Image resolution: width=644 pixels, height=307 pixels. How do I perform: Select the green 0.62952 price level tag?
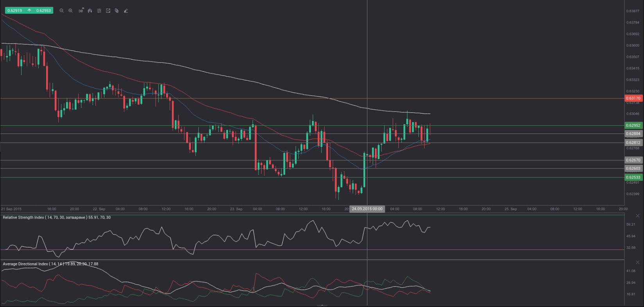click(633, 126)
